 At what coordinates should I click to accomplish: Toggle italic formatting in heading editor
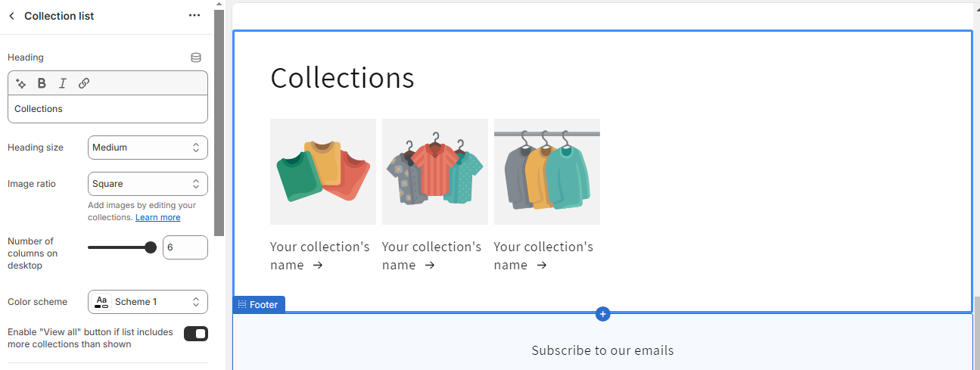tap(63, 83)
